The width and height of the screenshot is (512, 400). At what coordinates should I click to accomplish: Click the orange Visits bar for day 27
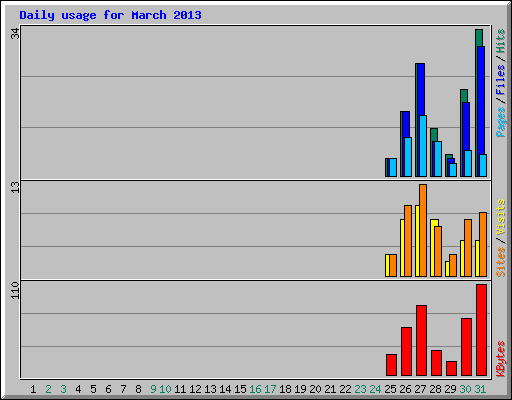tap(423, 230)
